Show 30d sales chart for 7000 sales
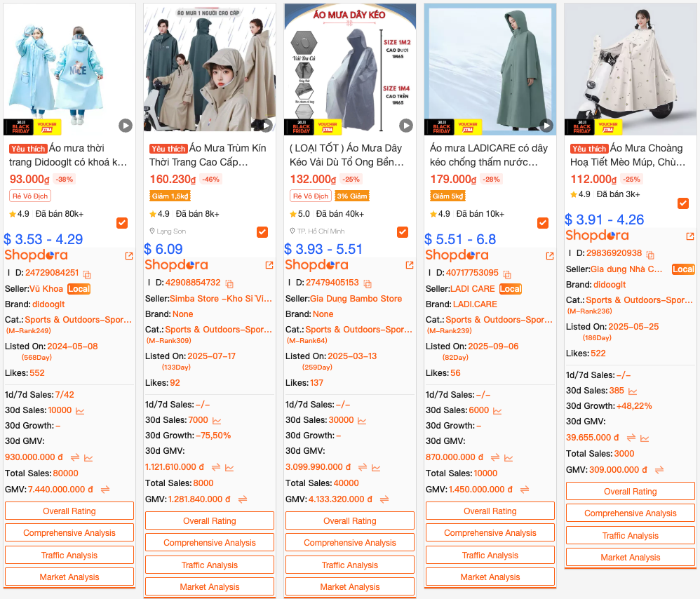Screen dimensions: 700x599 [x=217, y=420]
